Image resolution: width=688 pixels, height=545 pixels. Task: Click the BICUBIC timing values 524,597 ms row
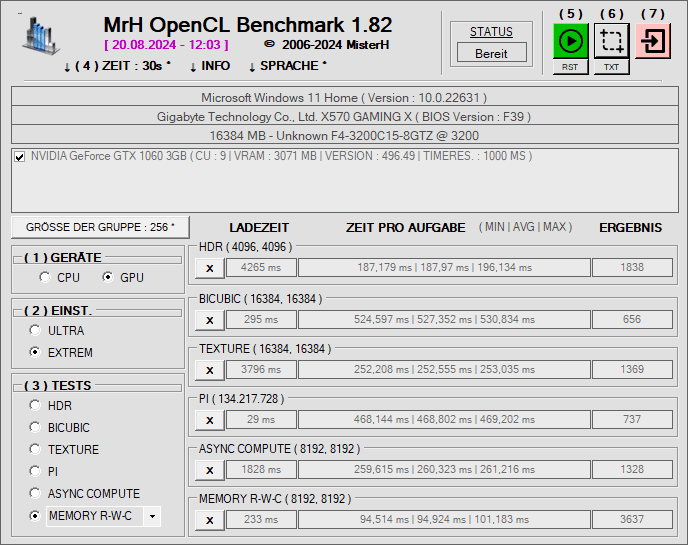pos(444,319)
